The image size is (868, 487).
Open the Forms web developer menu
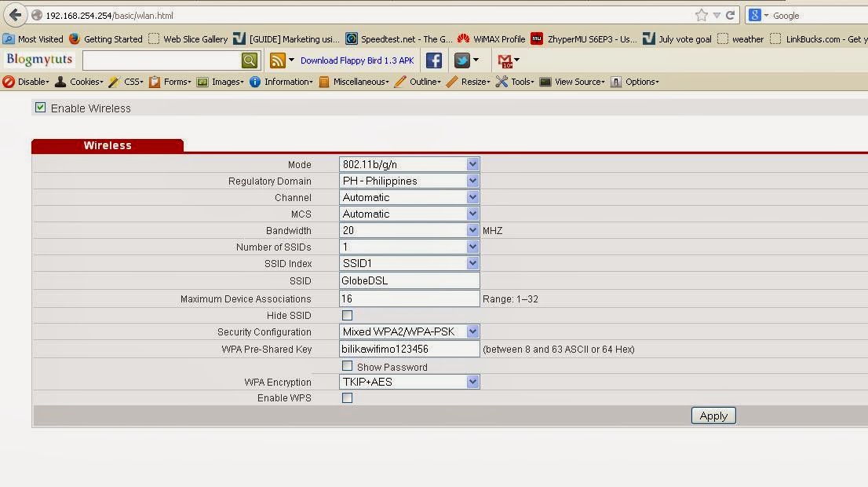pyautogui.click(x=170, y=82)
